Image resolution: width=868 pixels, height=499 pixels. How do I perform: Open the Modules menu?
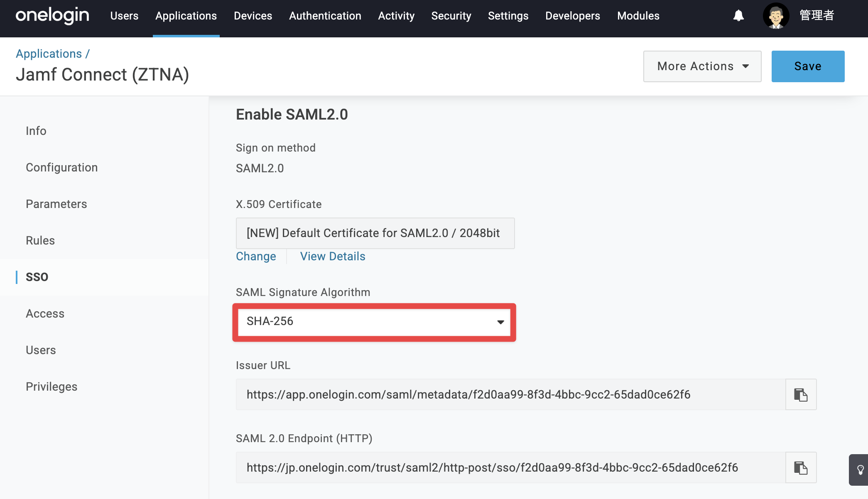tap(638, 16)
